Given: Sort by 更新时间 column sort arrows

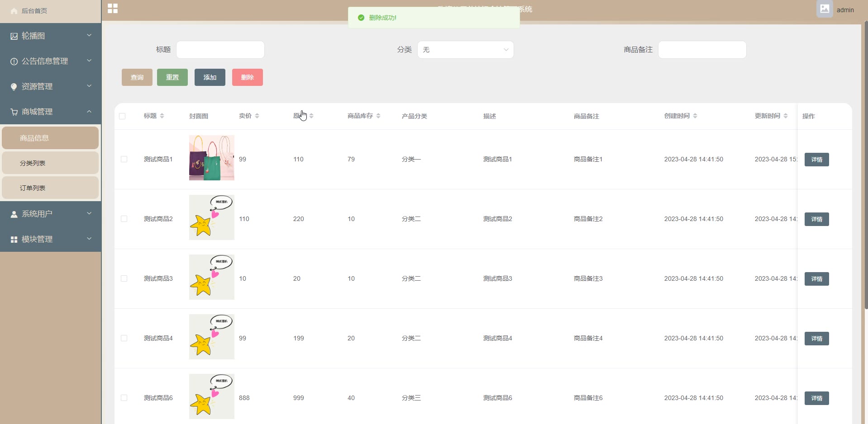Looking at the screenshot, I should (x=786, y=116).
